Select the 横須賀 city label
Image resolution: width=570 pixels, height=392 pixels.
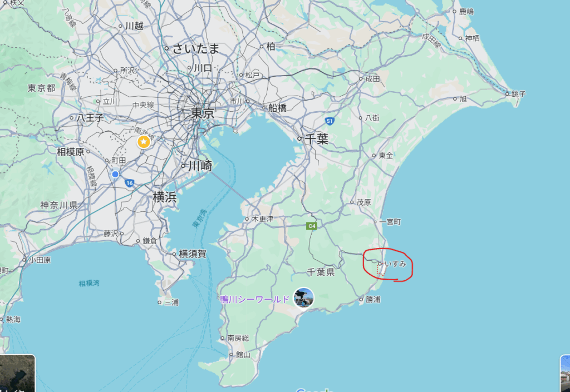pyautogui.click(x=193, y=254)
